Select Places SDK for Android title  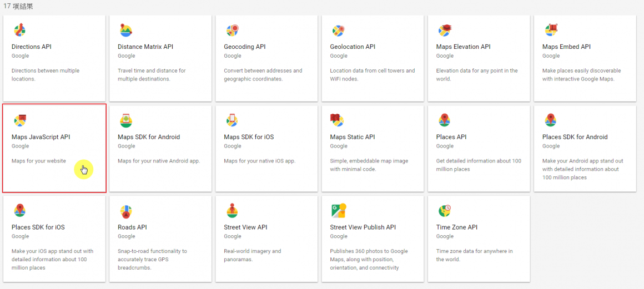click(x=575, y=137)
